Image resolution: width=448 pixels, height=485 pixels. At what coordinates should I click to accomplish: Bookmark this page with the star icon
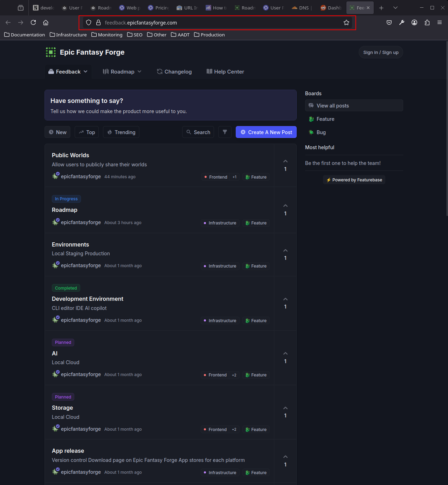[346, 22]
